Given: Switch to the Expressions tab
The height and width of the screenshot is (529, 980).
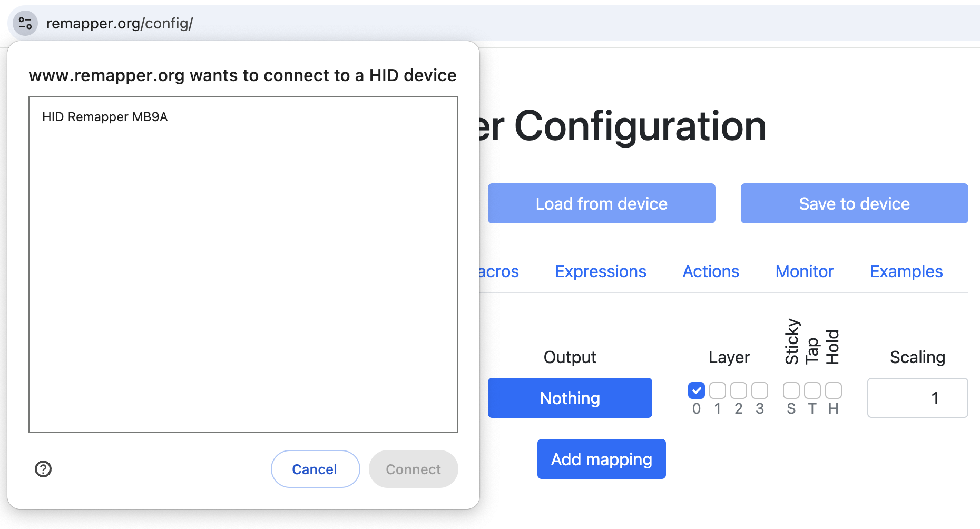Looking at the screenshot, I should (x=600, y=271).
